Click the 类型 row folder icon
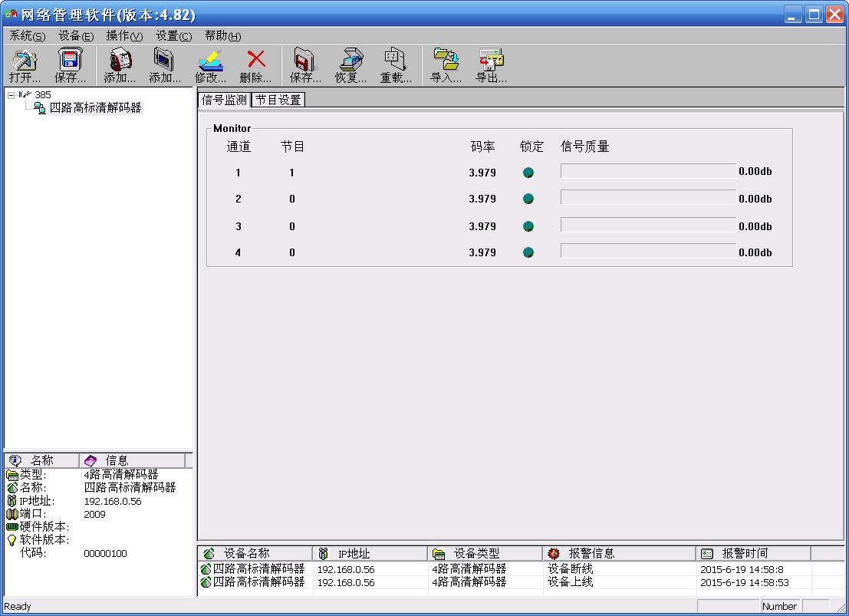Screen dimensions: 849x616 click(12, 475)
